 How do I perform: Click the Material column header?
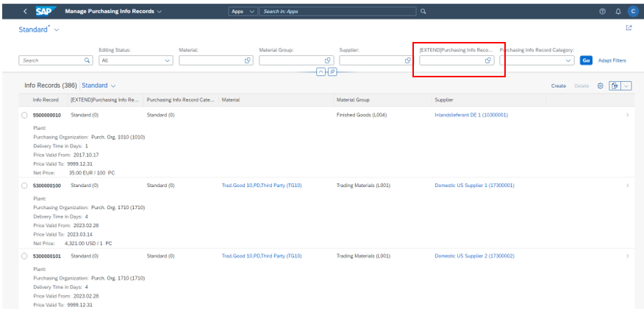pyautogui.click(x=231, y=100)
